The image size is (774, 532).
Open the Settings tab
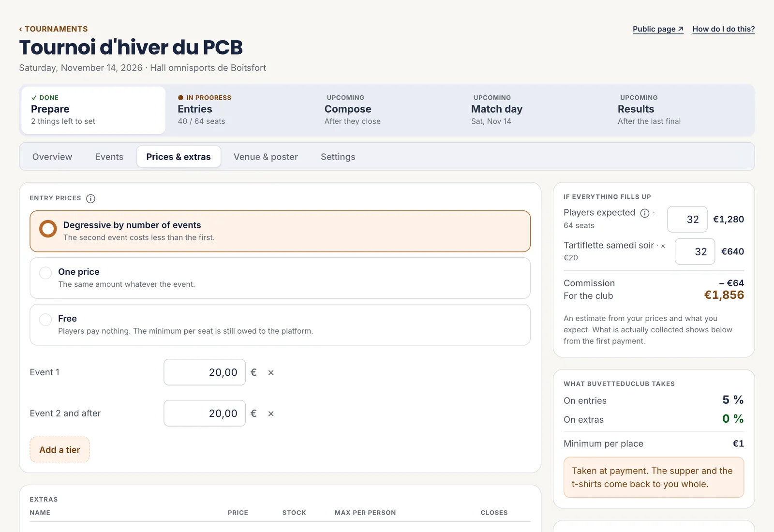click(x=338, y=157)
